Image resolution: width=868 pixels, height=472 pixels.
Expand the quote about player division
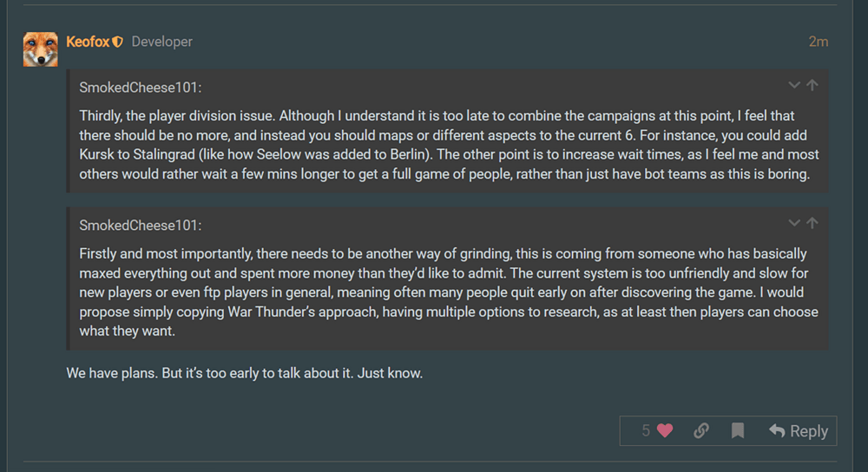tap(793, 85)
